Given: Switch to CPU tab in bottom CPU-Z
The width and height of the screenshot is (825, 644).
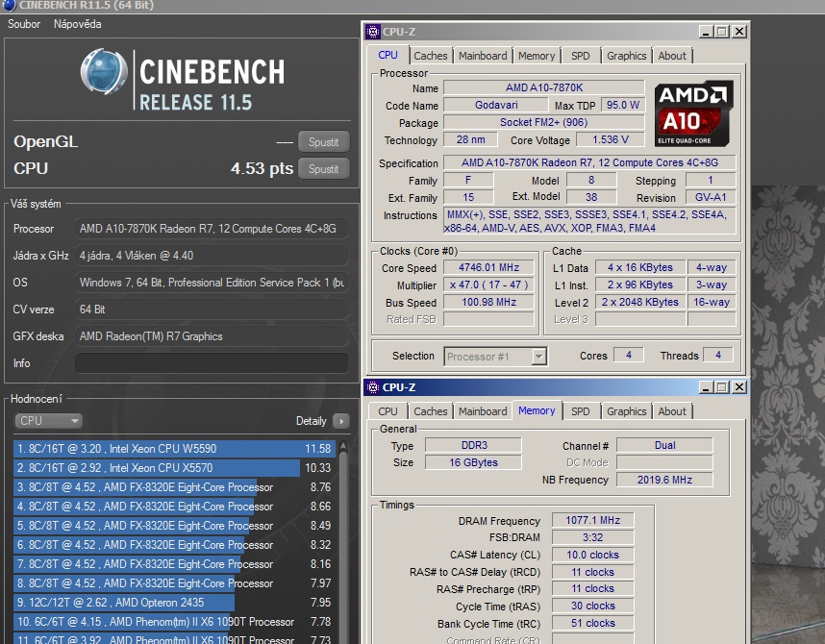Looking at the screenshot, I should [387, 411].
